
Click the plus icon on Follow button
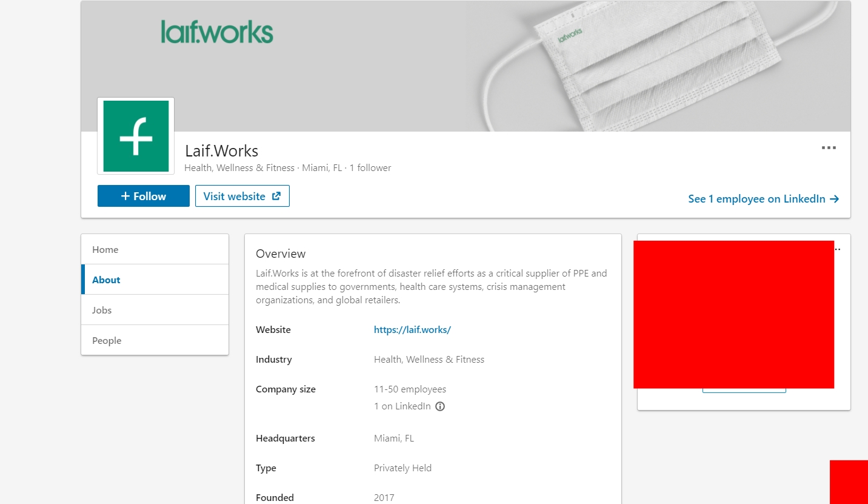click(125, 196)
